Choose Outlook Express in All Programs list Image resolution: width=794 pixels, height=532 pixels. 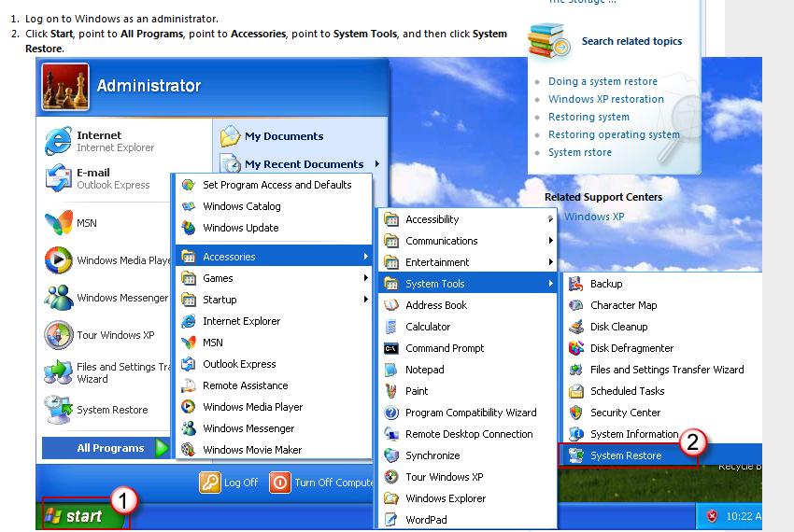coord(274,364)
